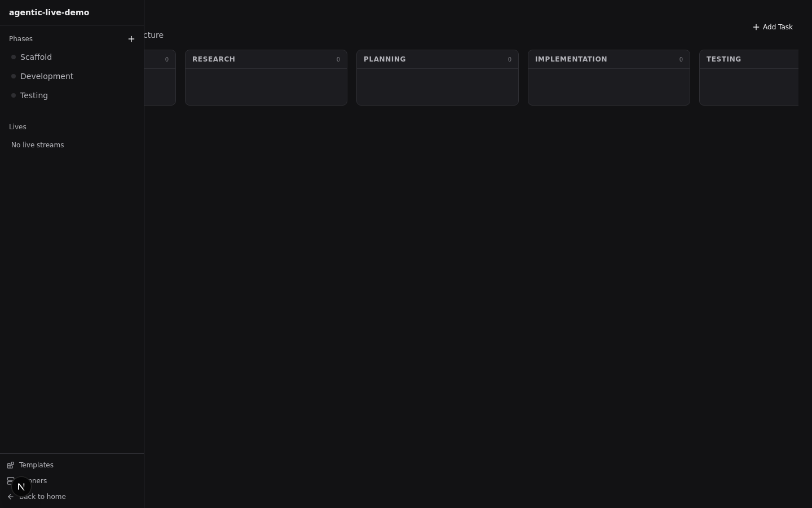
Task: Click the plus icon beside Phases
Action: [x=131, y=39]
